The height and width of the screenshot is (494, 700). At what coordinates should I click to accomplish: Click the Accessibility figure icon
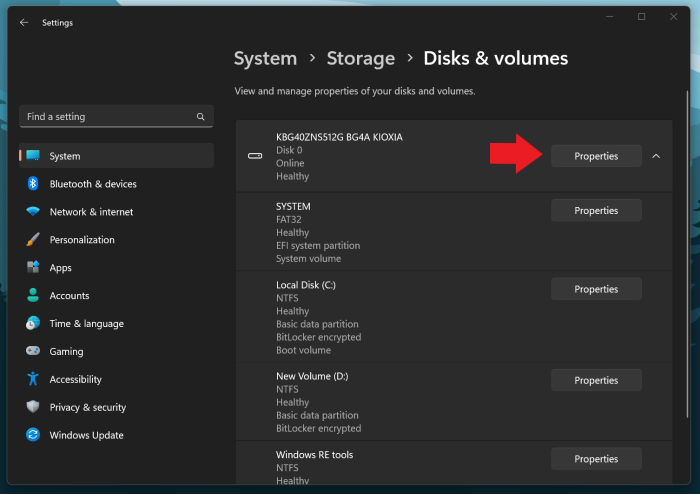click(33, 379)
